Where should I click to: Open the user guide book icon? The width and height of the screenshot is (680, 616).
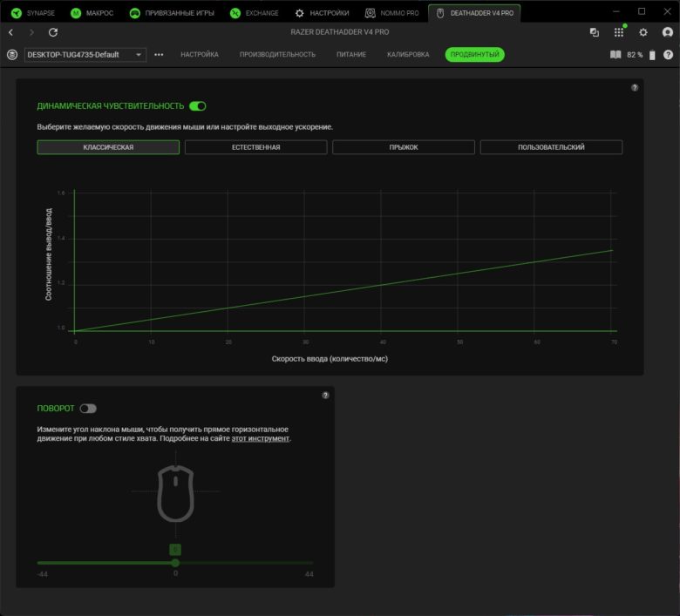pos(615,55)
